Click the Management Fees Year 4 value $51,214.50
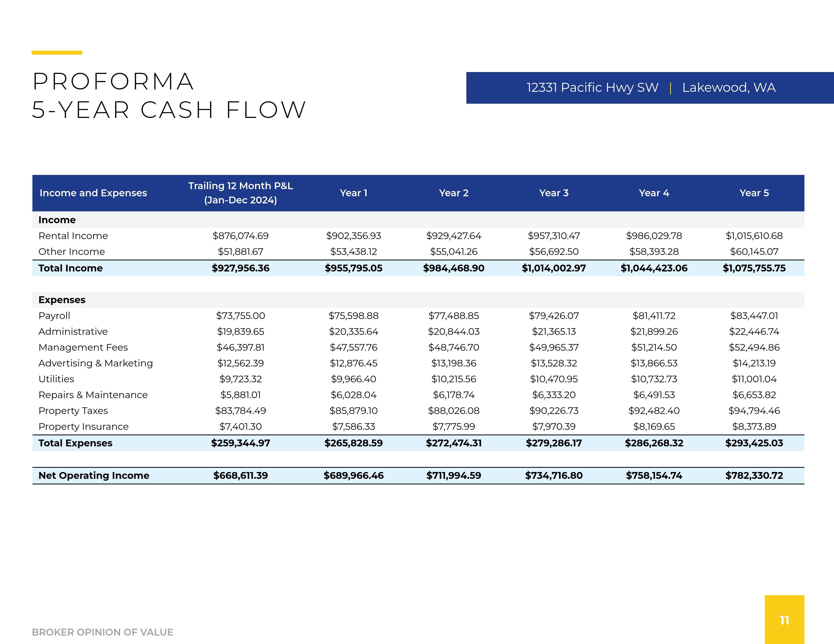 coord(654,347)
